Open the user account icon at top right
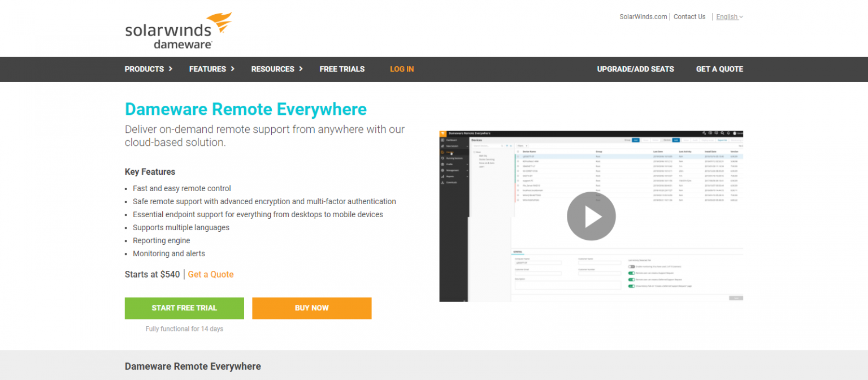The width and height of the screenshot is (868, 380). [x=735, y=133]
